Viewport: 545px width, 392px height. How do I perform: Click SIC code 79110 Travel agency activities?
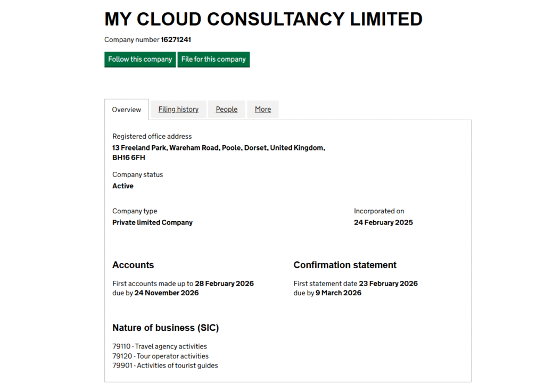click(160, 346)
